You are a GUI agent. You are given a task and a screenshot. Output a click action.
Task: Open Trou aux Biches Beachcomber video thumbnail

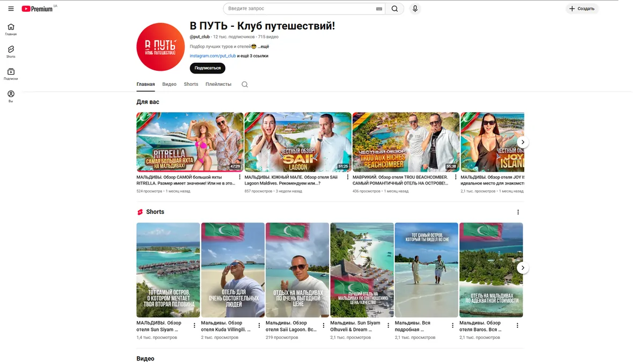[x=406, y=142]
